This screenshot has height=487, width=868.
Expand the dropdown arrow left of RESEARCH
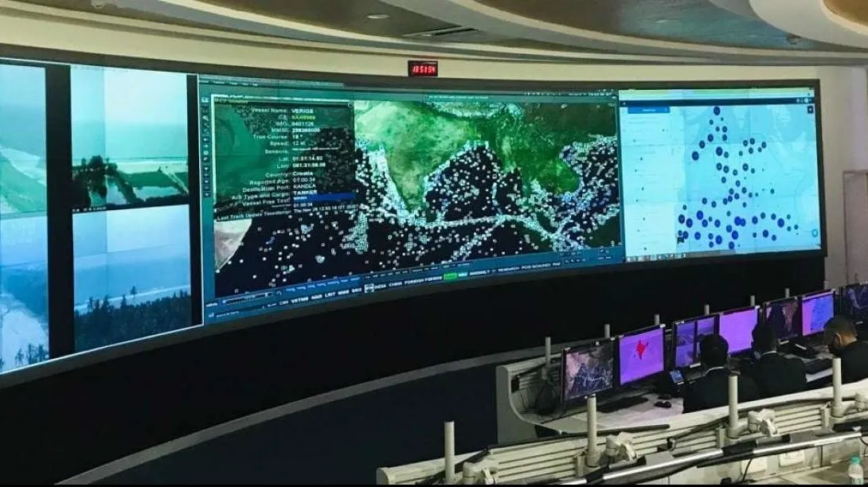click(494, 272)
